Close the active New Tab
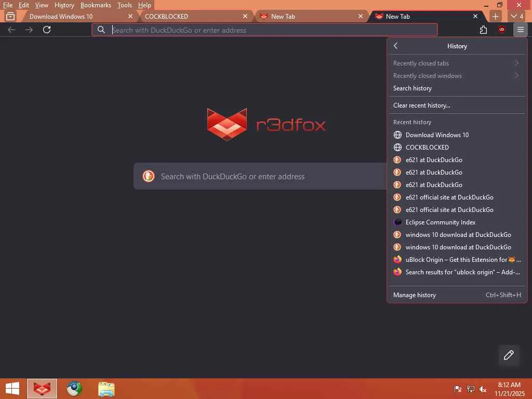Screen dimensions: 532x399 click(x=475, y=16)
